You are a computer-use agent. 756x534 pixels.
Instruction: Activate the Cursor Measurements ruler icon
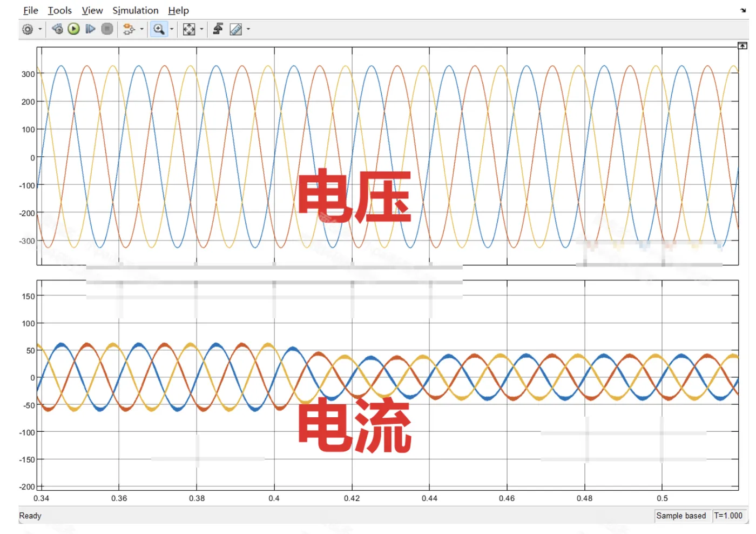click(x=236, y=29)
